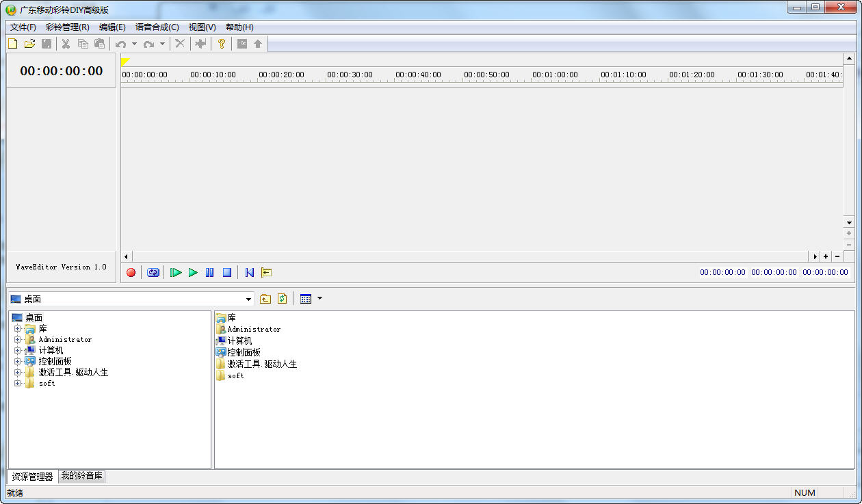This screenshot has width=862, height=504.
Task: Redo the last undone action
Action: click(149, 44)
